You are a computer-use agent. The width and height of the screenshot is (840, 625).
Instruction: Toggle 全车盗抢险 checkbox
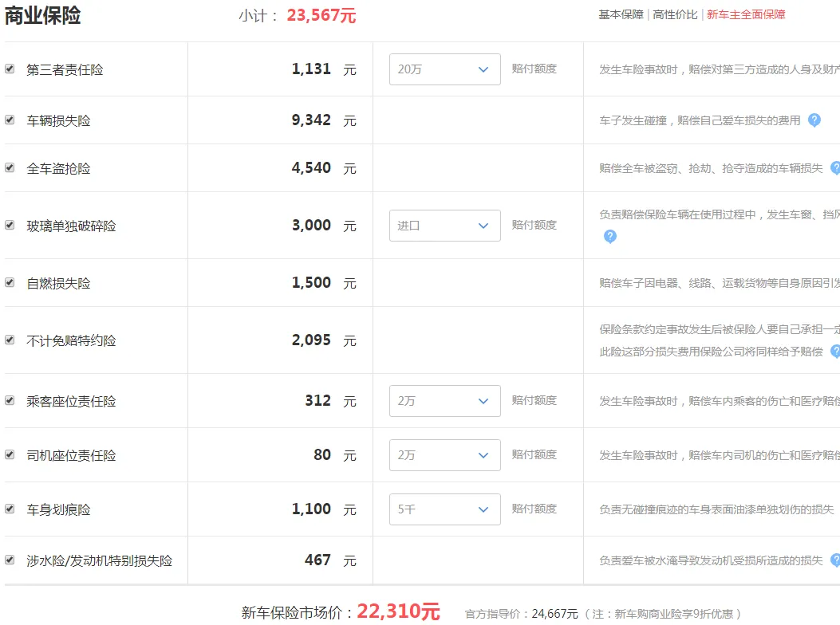point(10,168)
